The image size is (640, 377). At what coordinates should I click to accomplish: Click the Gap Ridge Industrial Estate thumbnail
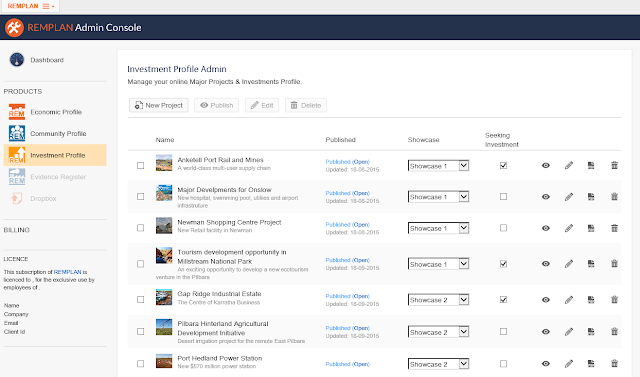tap(164, 297)
